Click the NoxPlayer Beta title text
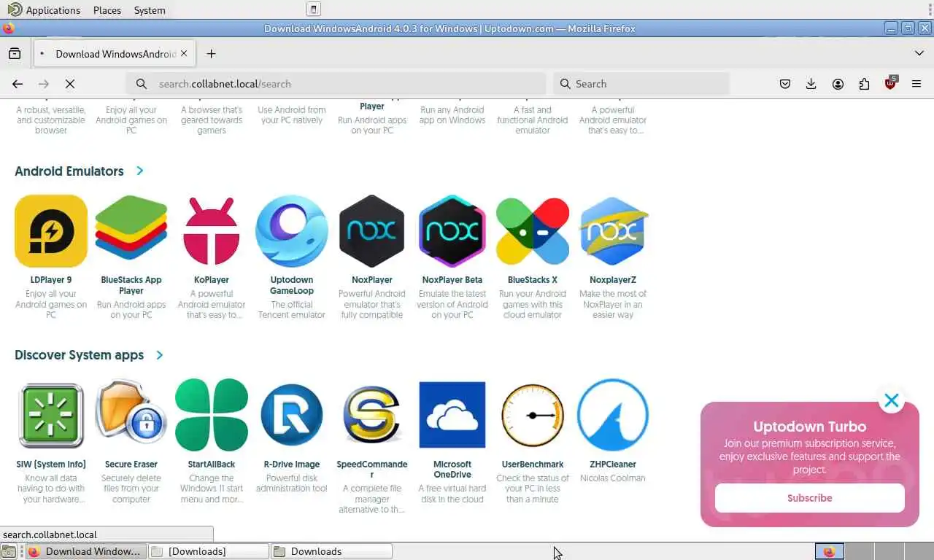 click(x=452, y=280)
